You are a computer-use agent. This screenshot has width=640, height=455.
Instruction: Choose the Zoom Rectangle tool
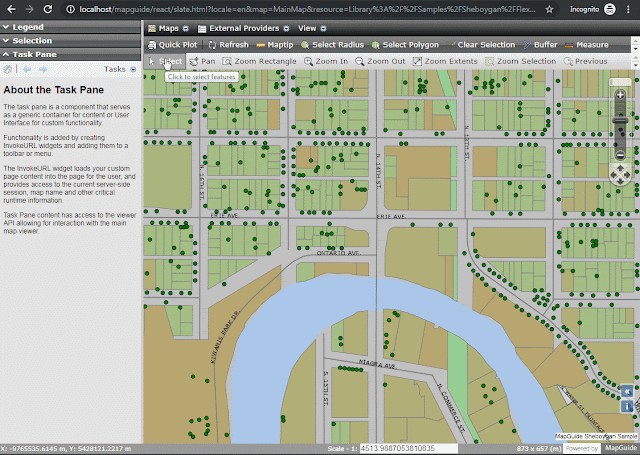(259, 61)
